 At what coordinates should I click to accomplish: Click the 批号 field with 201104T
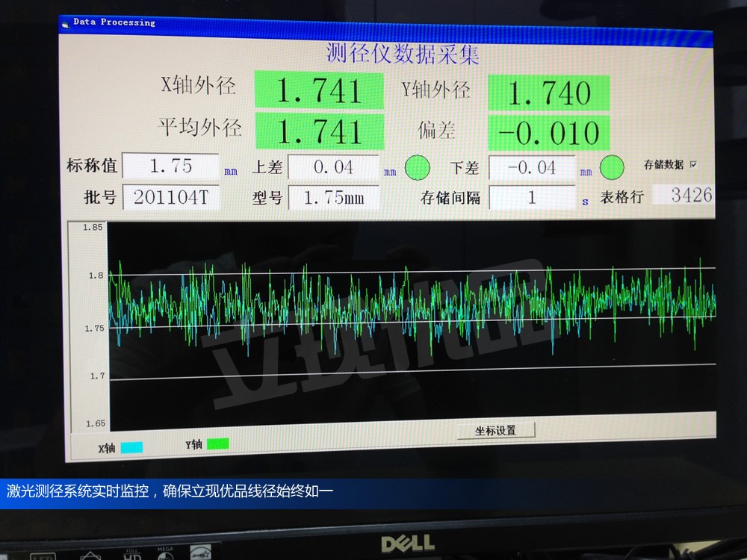click(170, 197)
